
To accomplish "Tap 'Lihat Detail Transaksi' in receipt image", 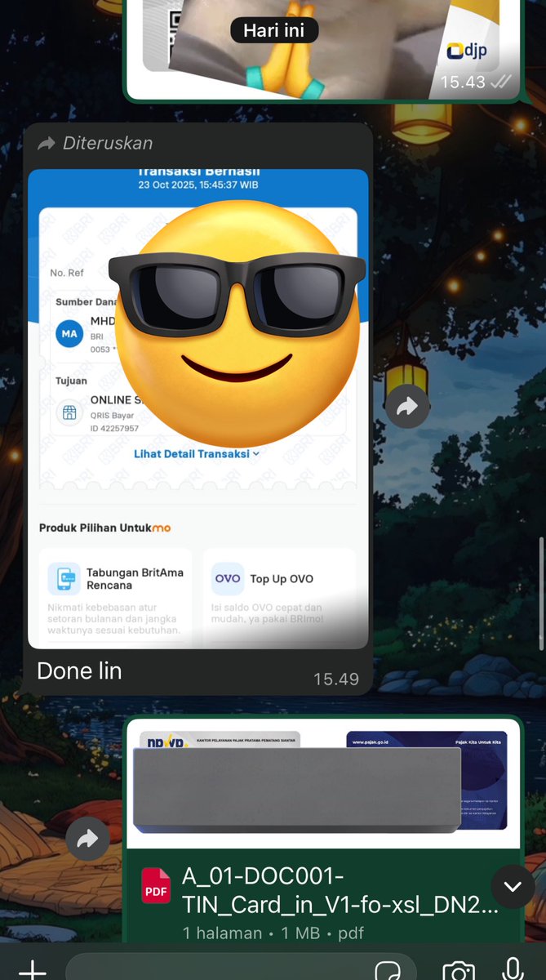I will tap(197, 453).
